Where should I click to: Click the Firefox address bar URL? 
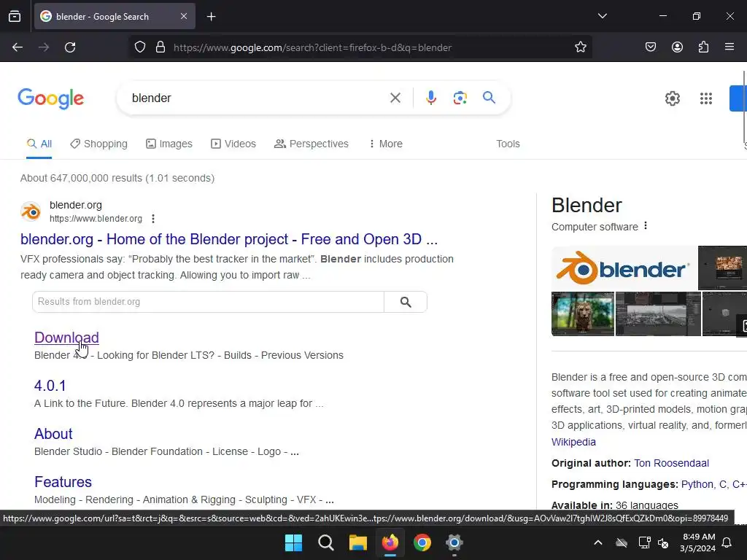click(x=312, y=47)
